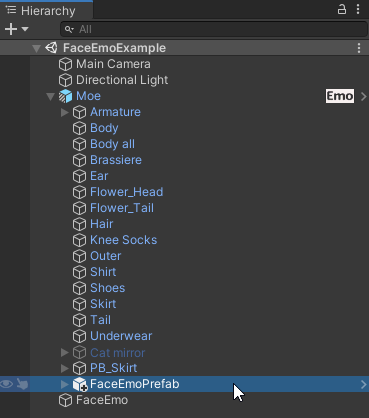Screen dimensions: 369x418
Task: Click the Shirt cube icon
Action: pos(79,272)
